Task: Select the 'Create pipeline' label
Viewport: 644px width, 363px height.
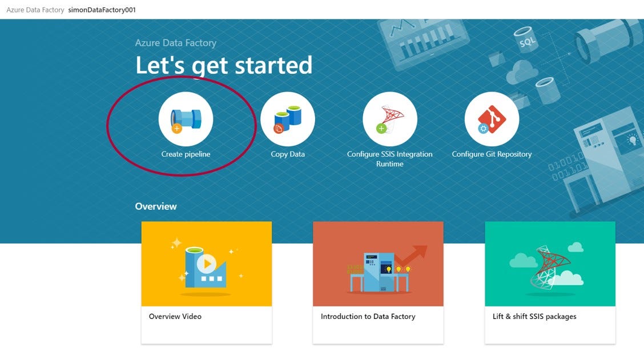Action: coord(186,154)
